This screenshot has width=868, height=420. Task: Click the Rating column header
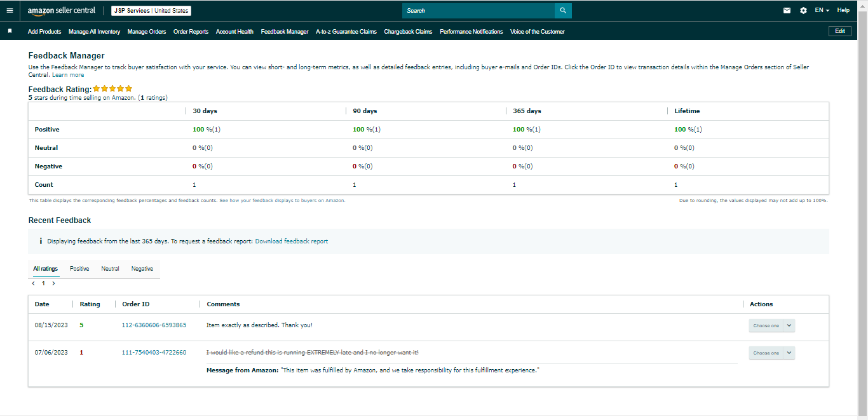(90, 304)
